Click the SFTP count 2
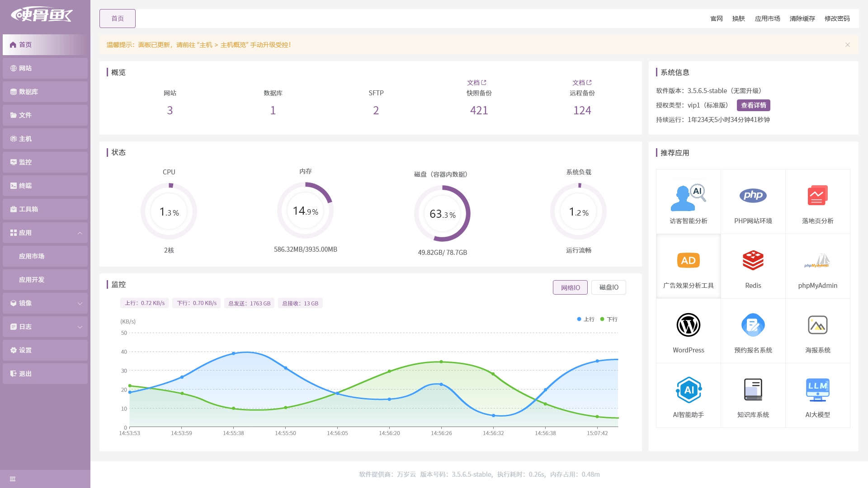The height and width of the screenshot is (488, 868). click(x=376, y=110)
